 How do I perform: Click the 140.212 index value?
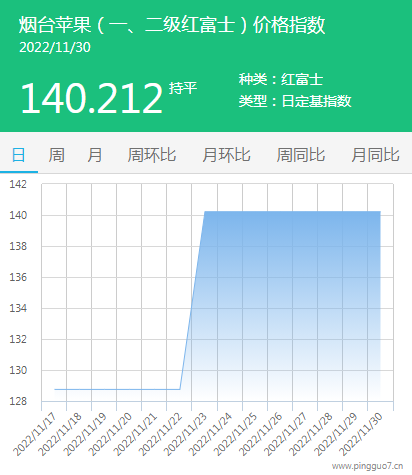point(92,99)
